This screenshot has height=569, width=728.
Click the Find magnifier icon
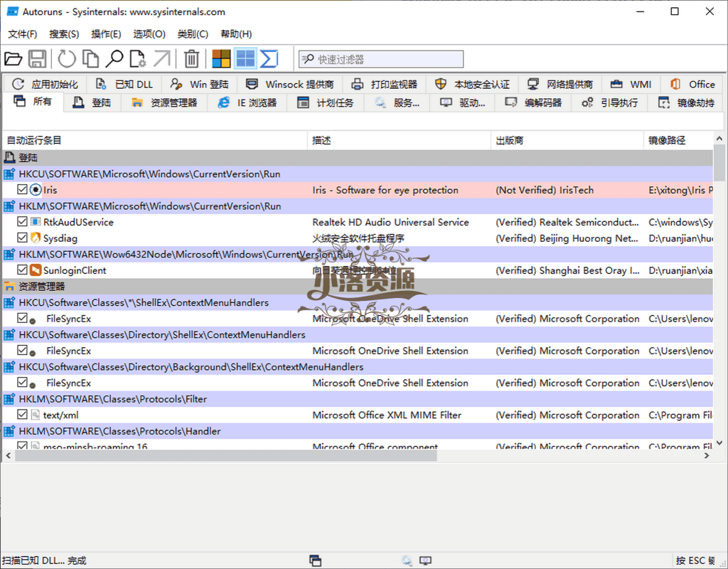tap(114, 59)
